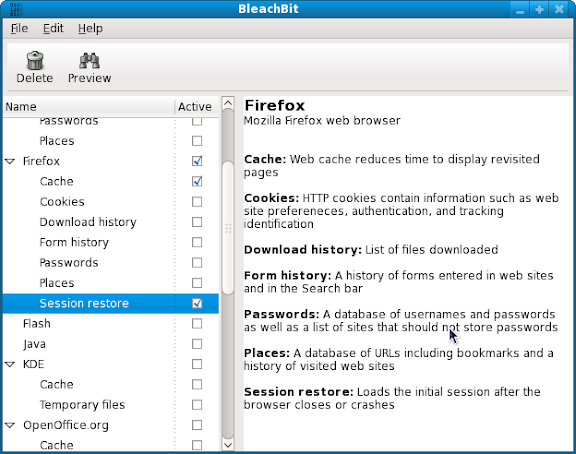Uncheck the Firefox Cache checkbox
The width and height of the screenshot is (576, 454).
click(197, 181)
